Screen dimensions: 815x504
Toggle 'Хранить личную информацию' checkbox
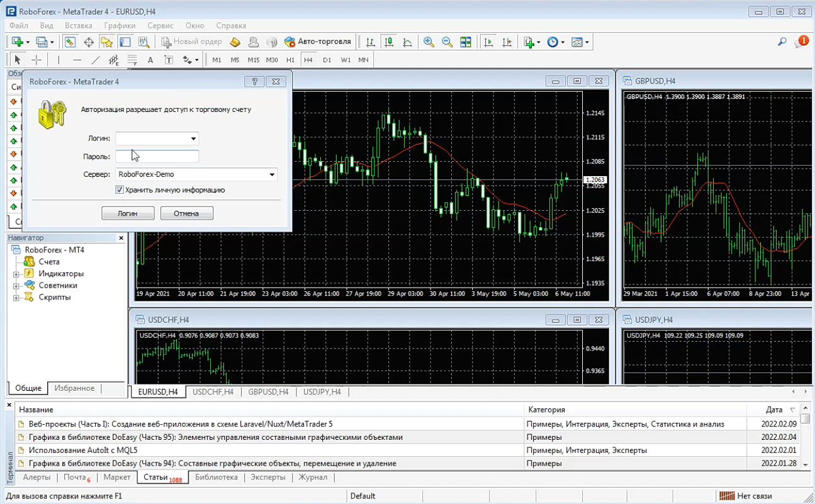coord(120,190)
